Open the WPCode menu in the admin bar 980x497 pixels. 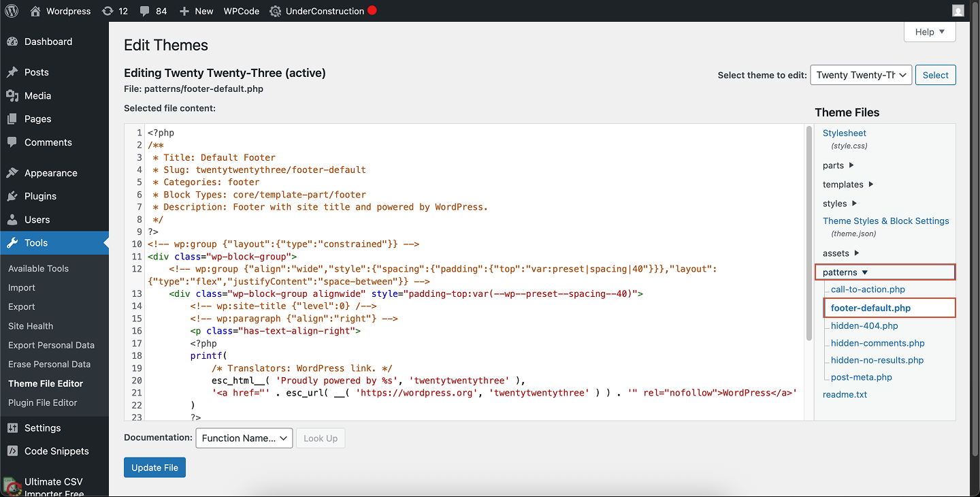pyautogui.click(x=241, y=10)
